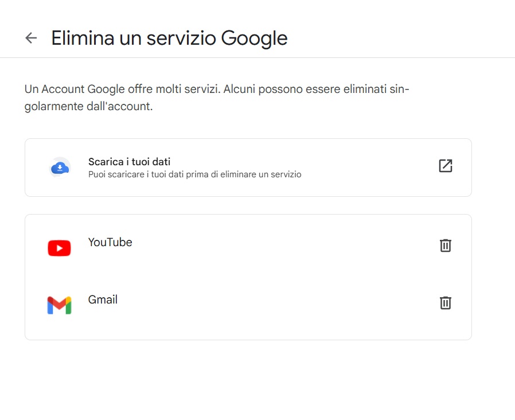515x420 pixels.
Task: Click the blue cloud download icon
Action: pos(60,167)
